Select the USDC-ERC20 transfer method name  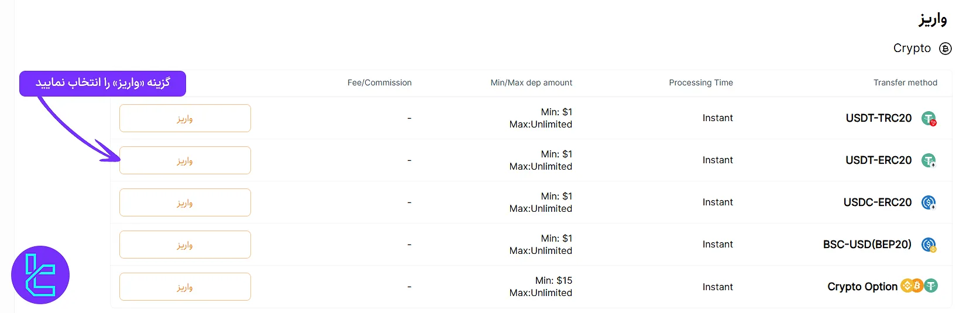coord(877,202)
